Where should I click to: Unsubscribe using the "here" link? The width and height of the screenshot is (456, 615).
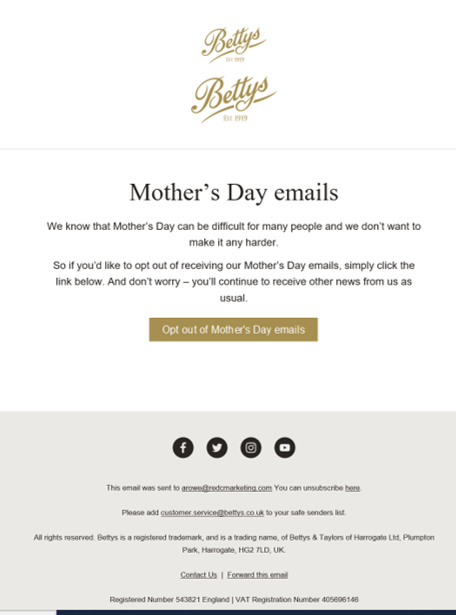click(x=352, y=488)
